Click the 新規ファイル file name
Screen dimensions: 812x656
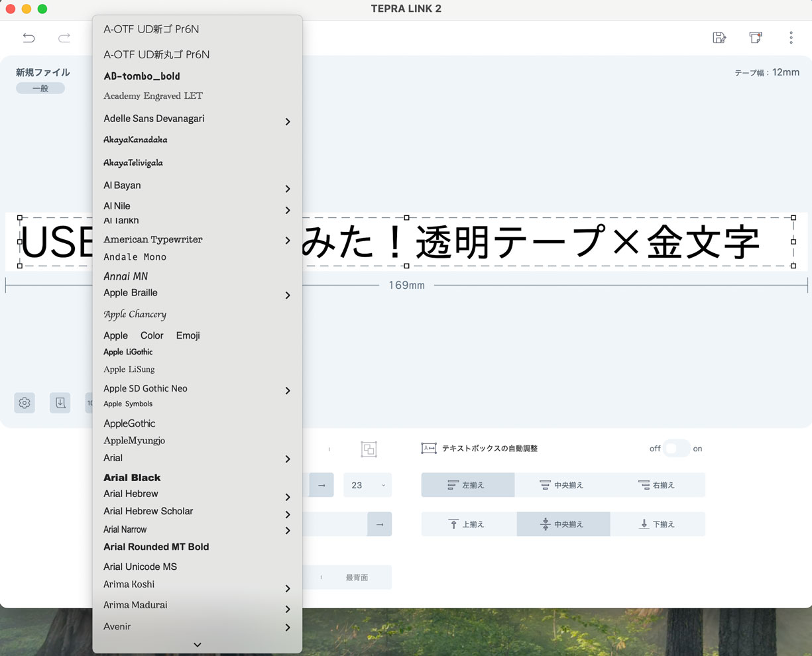click(x=43, y=72)
